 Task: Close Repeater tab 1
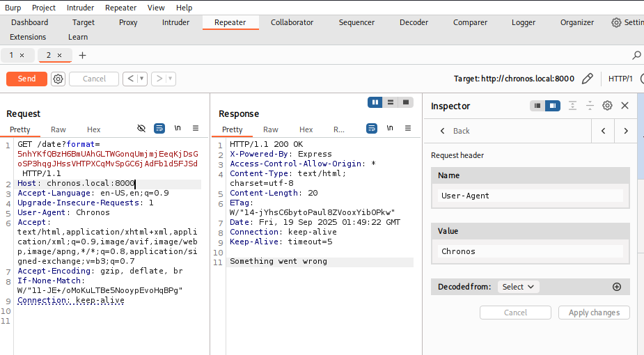(22, 56)
